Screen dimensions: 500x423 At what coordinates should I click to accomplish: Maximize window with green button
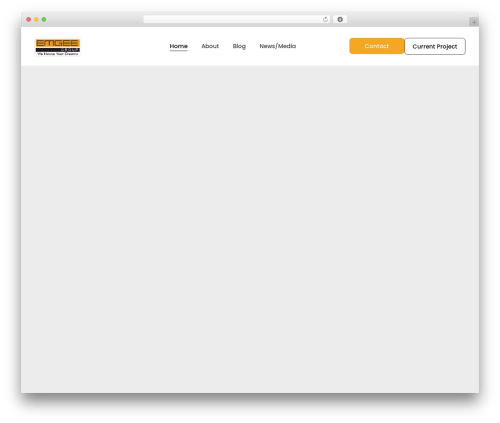click(x=44, y=19)
